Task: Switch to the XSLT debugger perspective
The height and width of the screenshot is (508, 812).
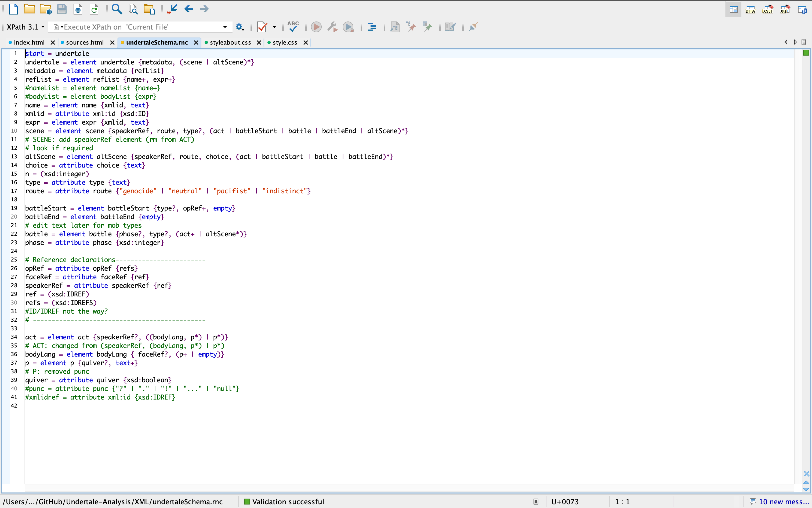Action: (x=768, y=9)
